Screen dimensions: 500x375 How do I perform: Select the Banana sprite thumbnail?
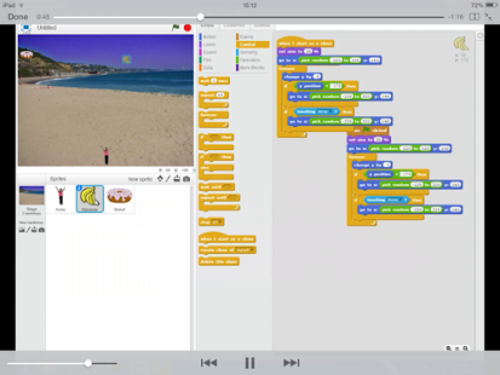tap(90, 199)
